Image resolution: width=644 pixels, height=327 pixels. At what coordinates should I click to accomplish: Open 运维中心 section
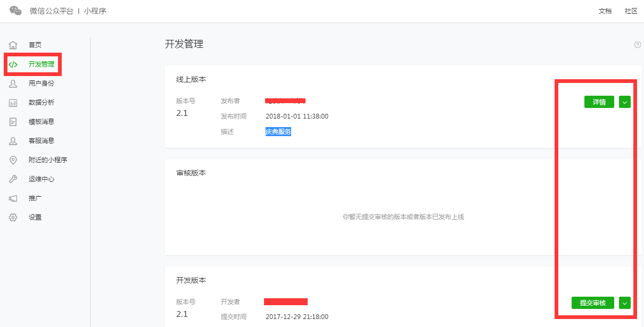click(x=42, y=179)
